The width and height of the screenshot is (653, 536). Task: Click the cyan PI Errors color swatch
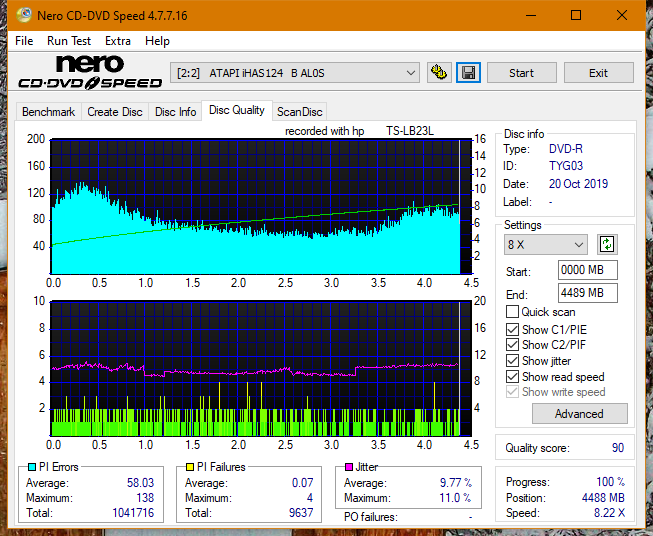click(32, 467)
